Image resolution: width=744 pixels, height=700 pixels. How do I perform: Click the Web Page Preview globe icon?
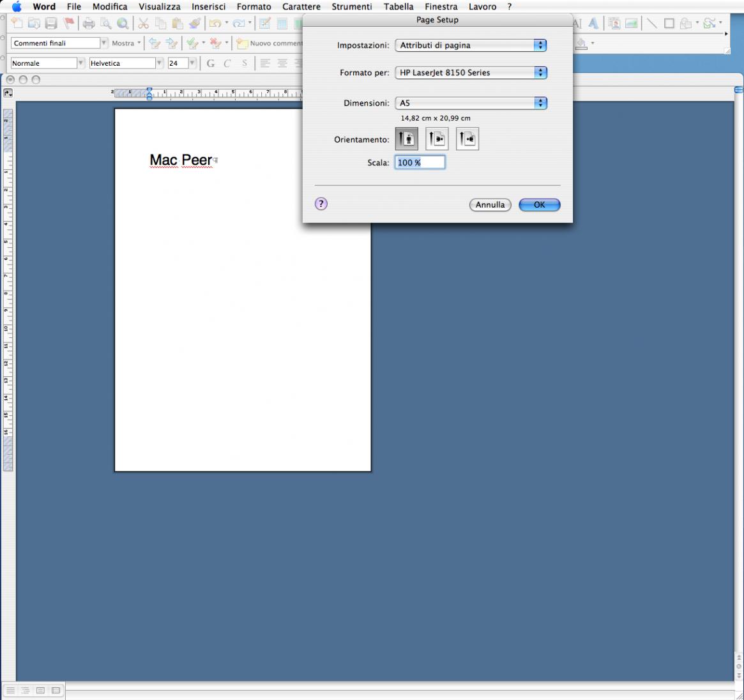click(x=123, y=23)
